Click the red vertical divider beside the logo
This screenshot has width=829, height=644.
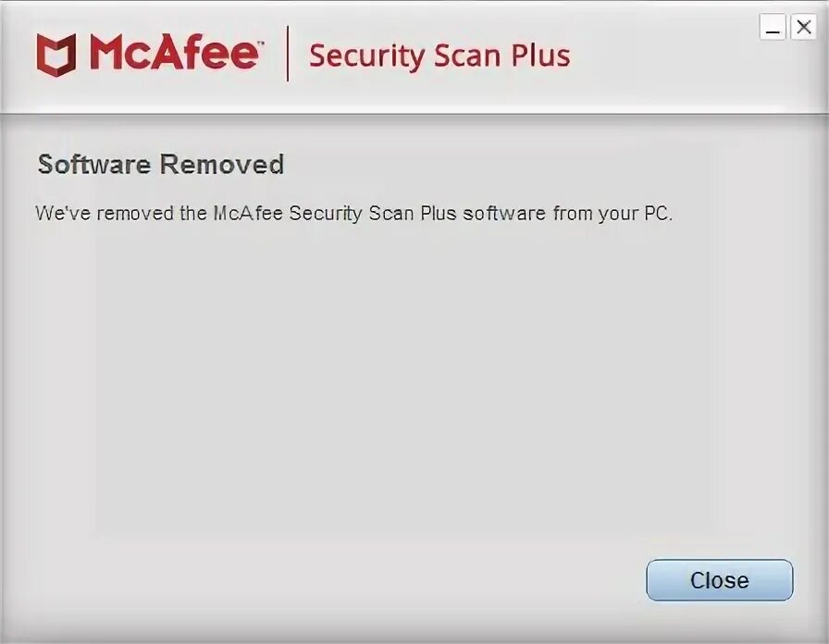click(x=288, y=54)
